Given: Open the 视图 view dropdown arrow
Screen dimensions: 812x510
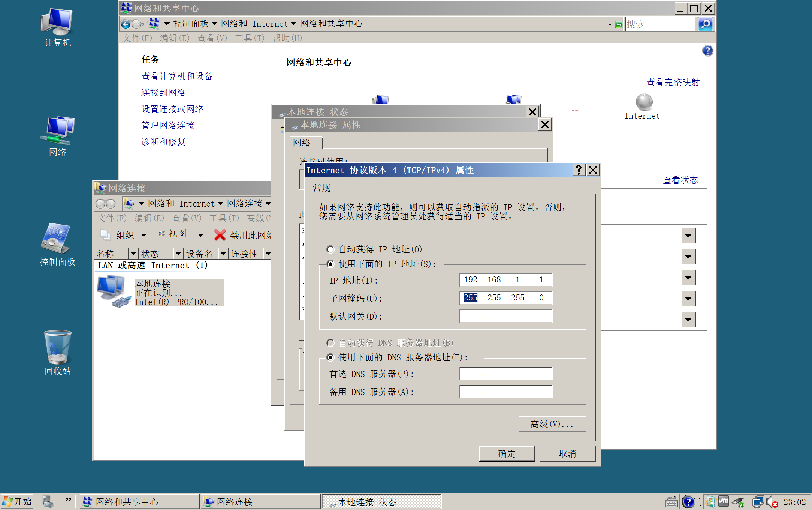Looking at the screenshot, I should coord(200,235).
